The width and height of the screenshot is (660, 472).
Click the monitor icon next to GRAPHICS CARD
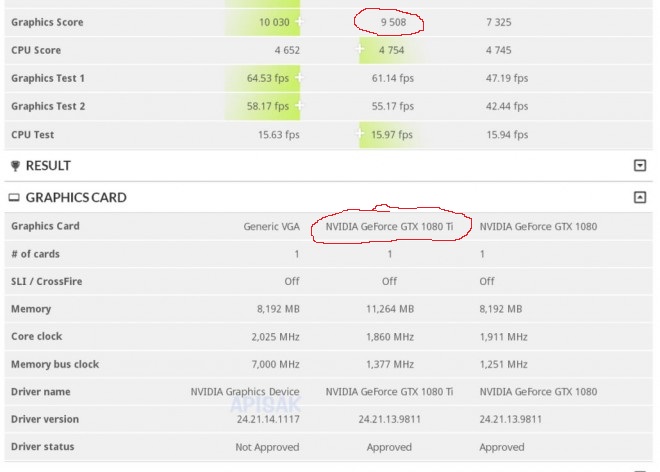pos(15,198)
